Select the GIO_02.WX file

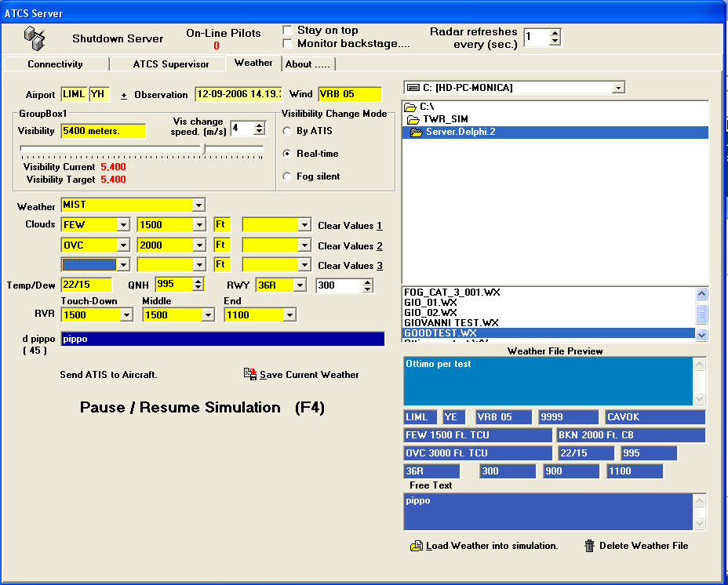(548, 313)
